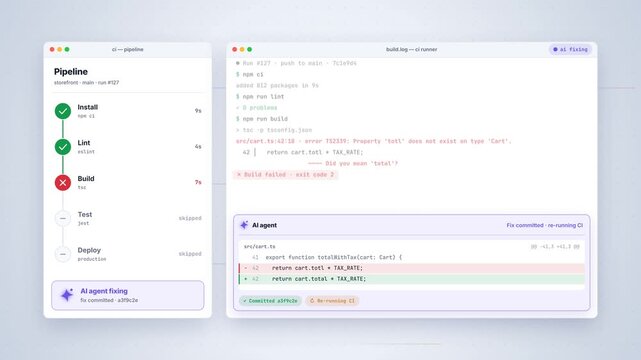The image size is (641, 360).
Task: Close the ci pipeline window
Action: point(52,49)
